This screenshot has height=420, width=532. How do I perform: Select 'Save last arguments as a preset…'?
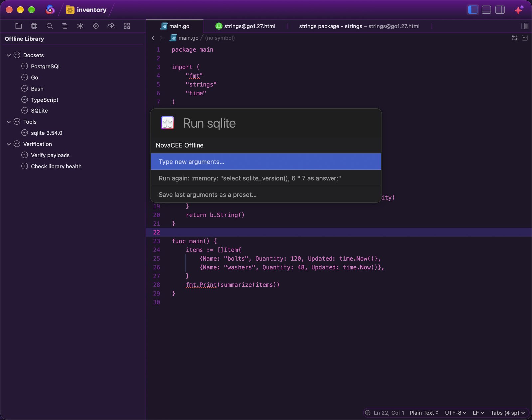pos(266,195)
